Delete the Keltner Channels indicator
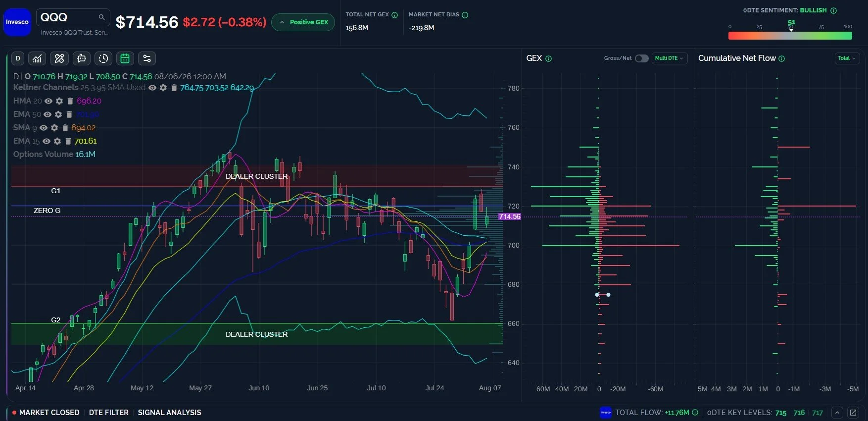Image resolution: width=868 pixels, height=421 pixels. [174, 88]
